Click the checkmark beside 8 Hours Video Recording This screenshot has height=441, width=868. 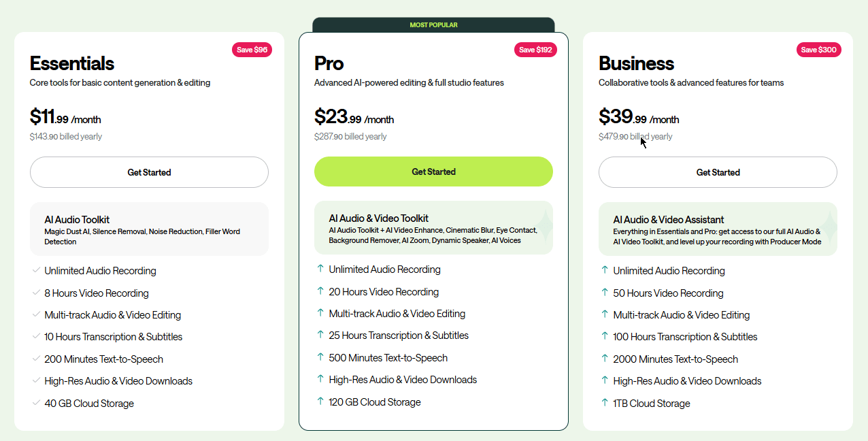click(36, 293)
